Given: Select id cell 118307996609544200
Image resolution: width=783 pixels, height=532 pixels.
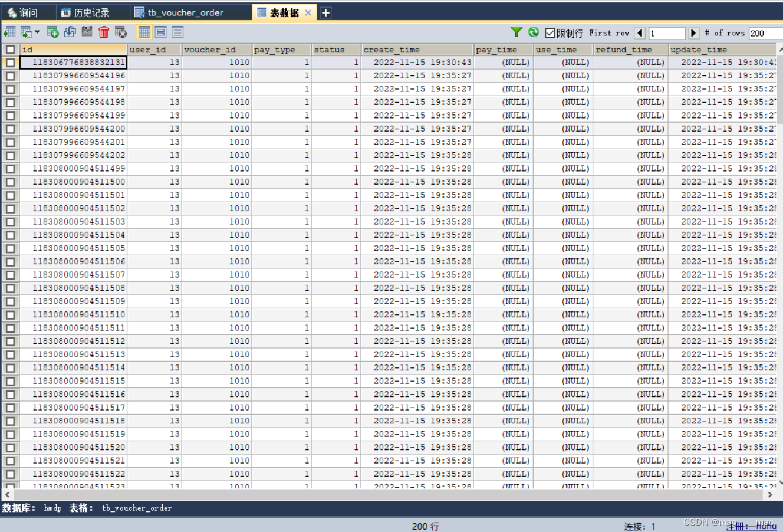Looking at the screenshot, I should (74, 129).
